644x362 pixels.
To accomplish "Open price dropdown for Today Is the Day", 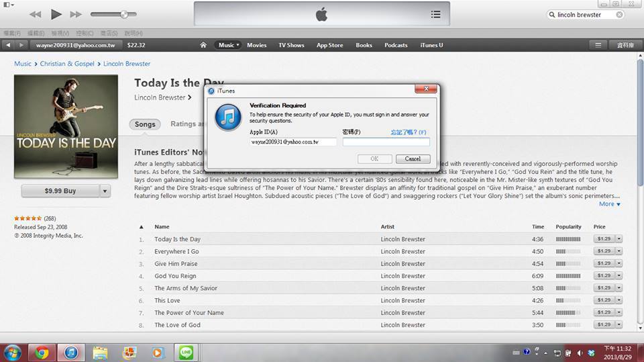I will 619,238.
